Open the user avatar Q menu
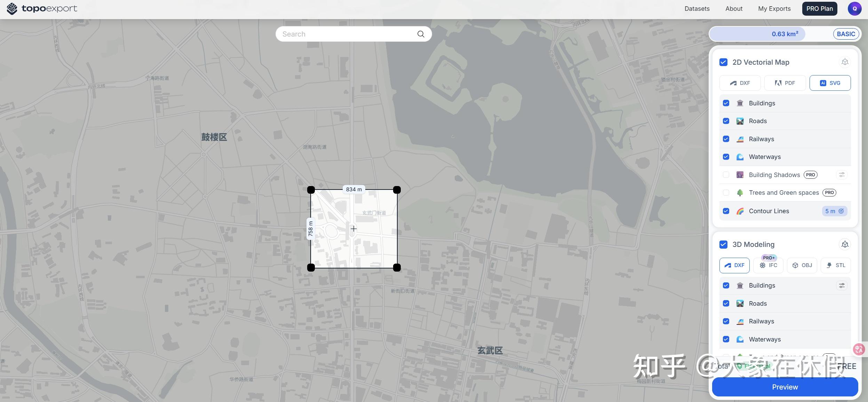Image resolution: width=868 pixels, height=402 pixels. (x=854, y=9)
